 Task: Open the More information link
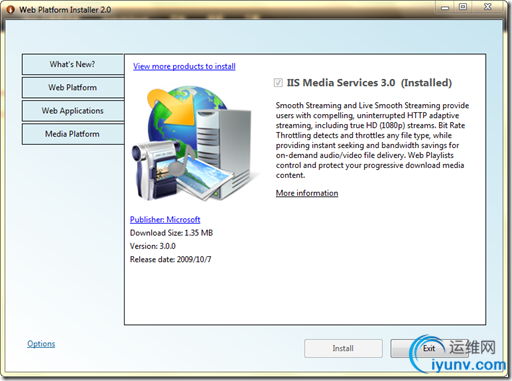pos(307,193)
